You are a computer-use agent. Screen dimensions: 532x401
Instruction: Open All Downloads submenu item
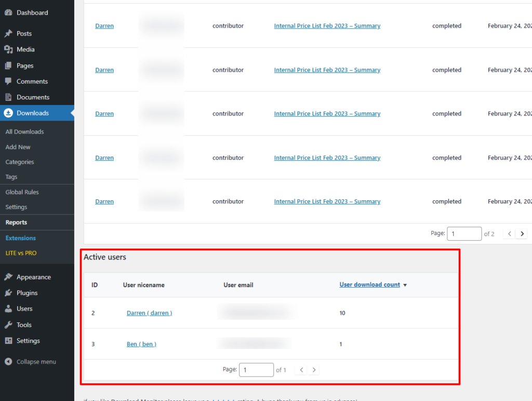pos(24,132)
